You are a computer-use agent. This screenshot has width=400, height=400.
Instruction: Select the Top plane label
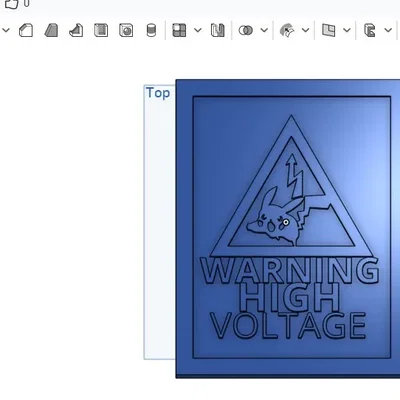(158, 93)
